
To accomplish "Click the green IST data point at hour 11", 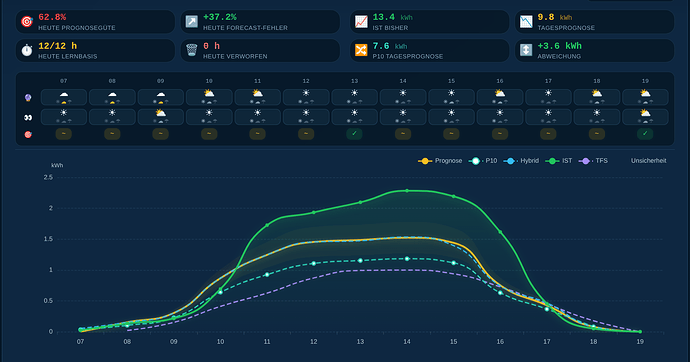I will point(267,225).
